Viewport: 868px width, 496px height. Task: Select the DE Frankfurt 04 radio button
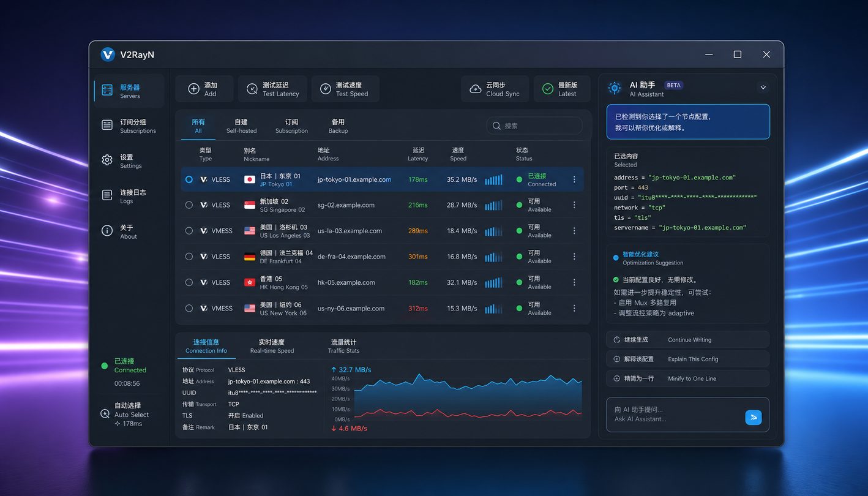pos(189,257)
